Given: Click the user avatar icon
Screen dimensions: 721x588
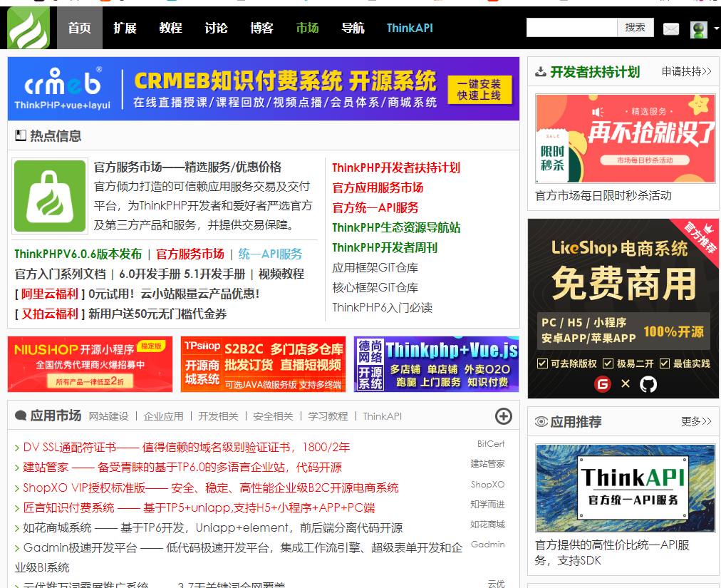Looking at the screenshot, I should pos(699,29).
